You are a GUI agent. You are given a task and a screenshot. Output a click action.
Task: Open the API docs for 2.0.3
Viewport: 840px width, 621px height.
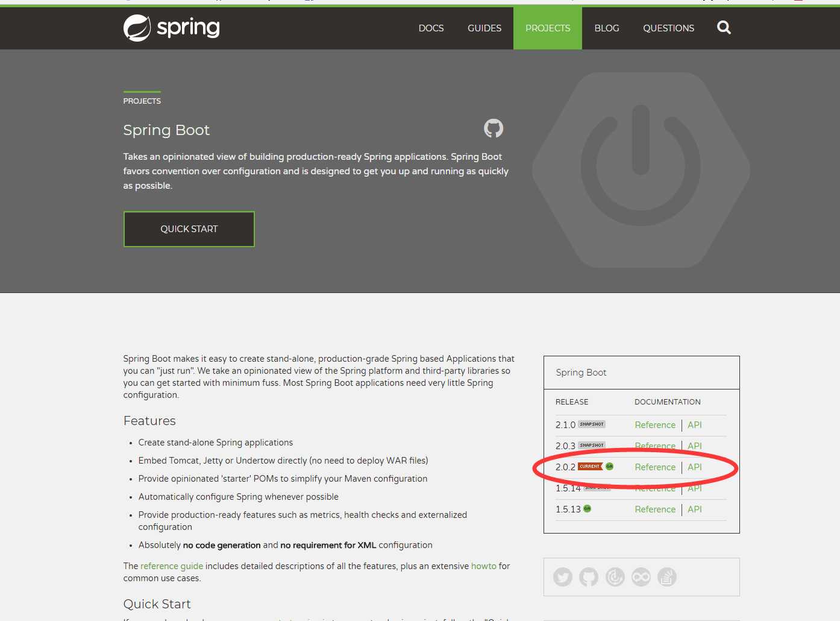tap(695, 446)
